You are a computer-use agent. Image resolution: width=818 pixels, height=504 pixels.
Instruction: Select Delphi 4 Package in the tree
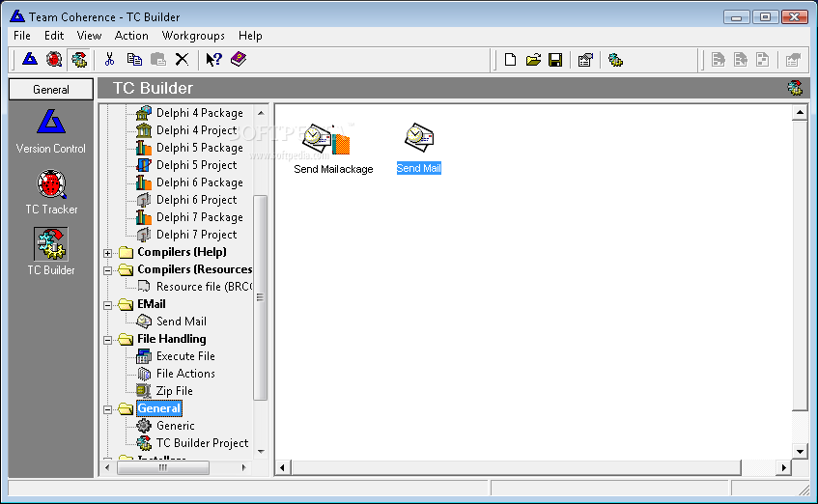click(x=199, y=113)
